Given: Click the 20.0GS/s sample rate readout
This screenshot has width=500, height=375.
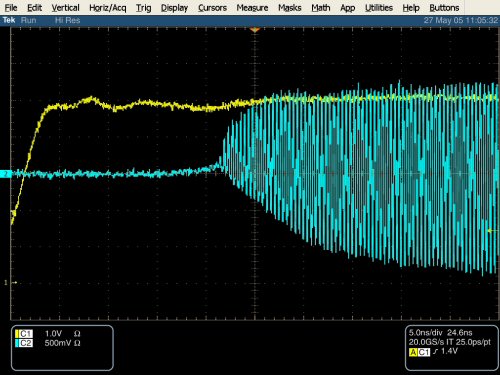Looking at the screenshot, I should click(426, 342).
